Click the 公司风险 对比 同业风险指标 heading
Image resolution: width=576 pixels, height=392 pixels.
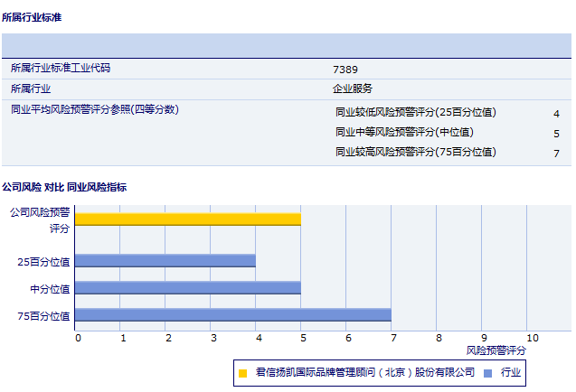[x=64, y=187]
